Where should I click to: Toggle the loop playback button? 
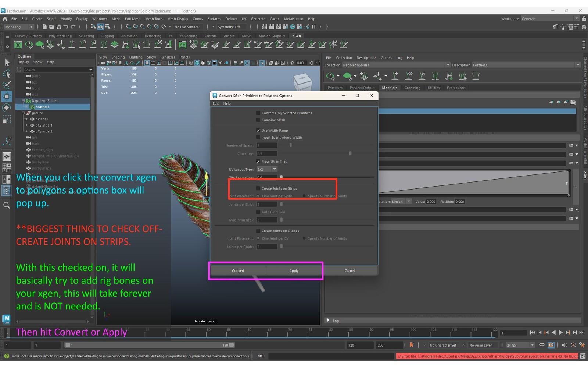[x=542, y=345]
